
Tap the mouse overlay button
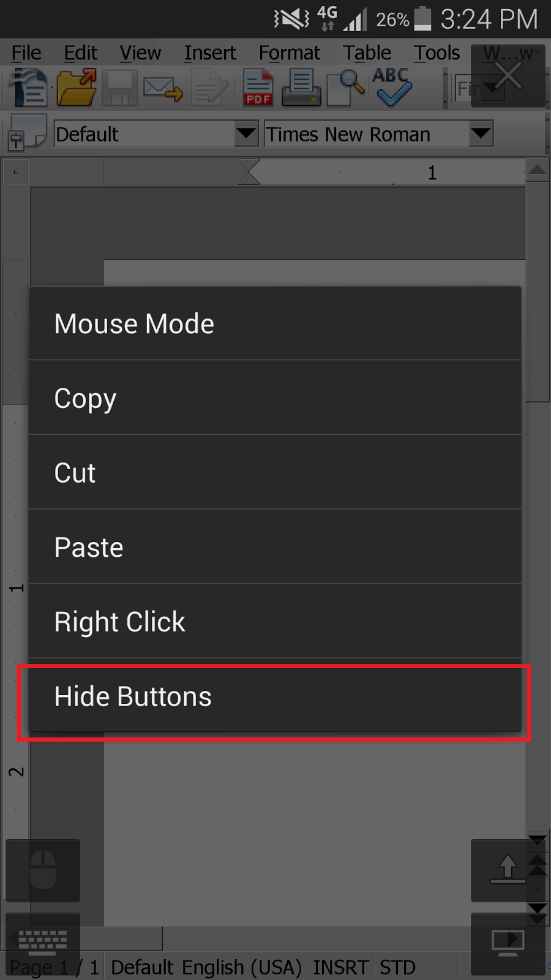point(43,870)
